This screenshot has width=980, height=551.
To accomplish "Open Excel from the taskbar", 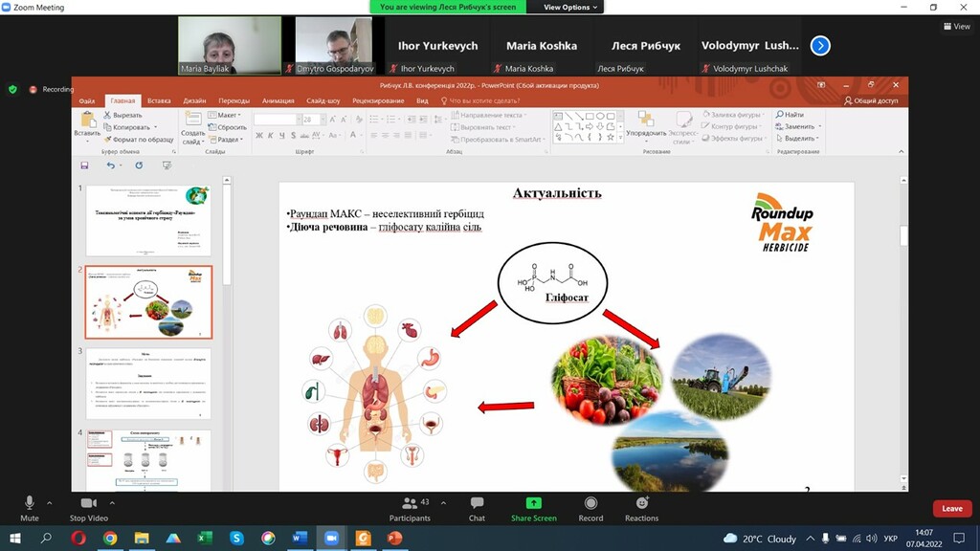I will (x=205, y=538).
